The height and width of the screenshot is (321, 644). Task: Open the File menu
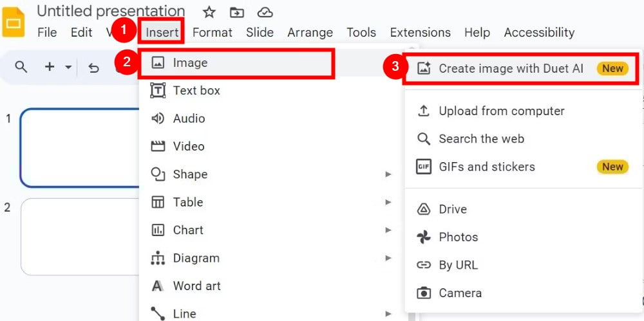[x=47, y=32]
